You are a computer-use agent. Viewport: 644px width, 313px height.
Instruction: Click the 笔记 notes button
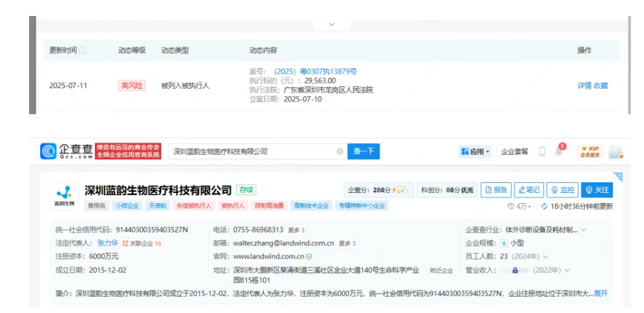click(529, 190)
